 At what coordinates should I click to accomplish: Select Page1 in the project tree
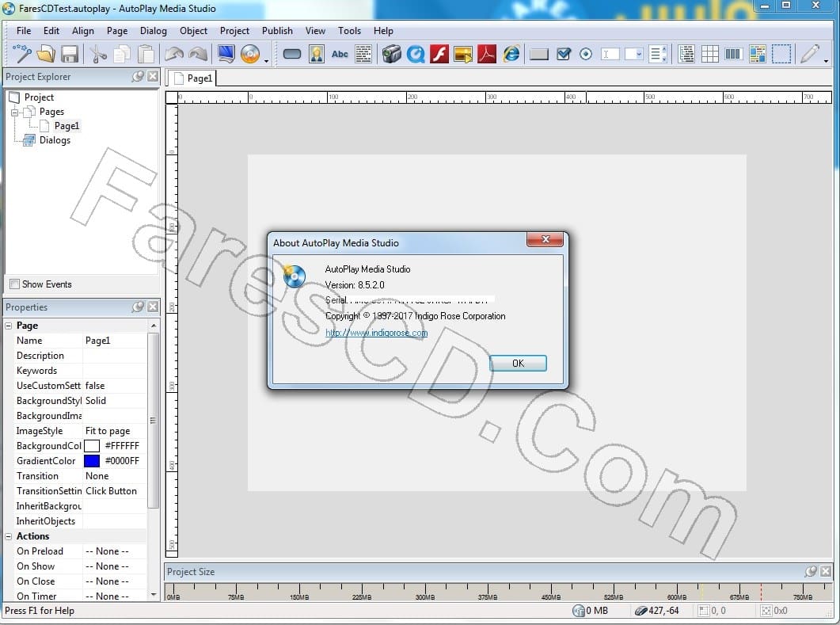[67, 126]
